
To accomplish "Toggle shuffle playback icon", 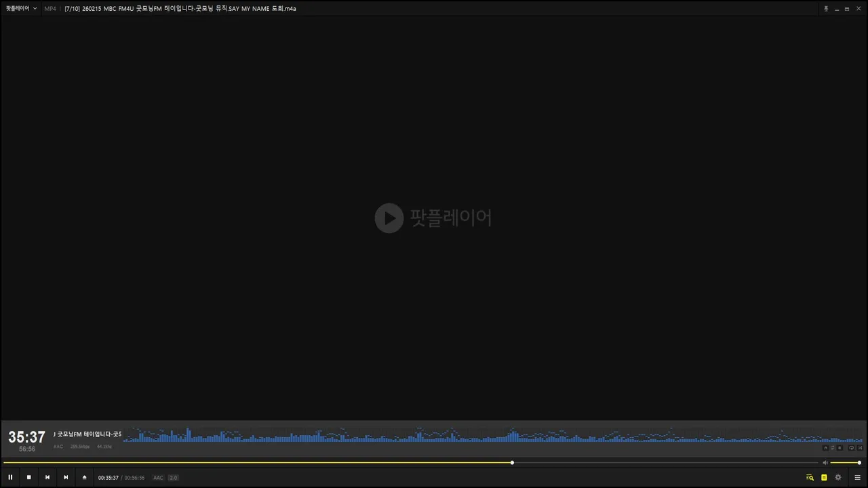I will pos(860,448).
